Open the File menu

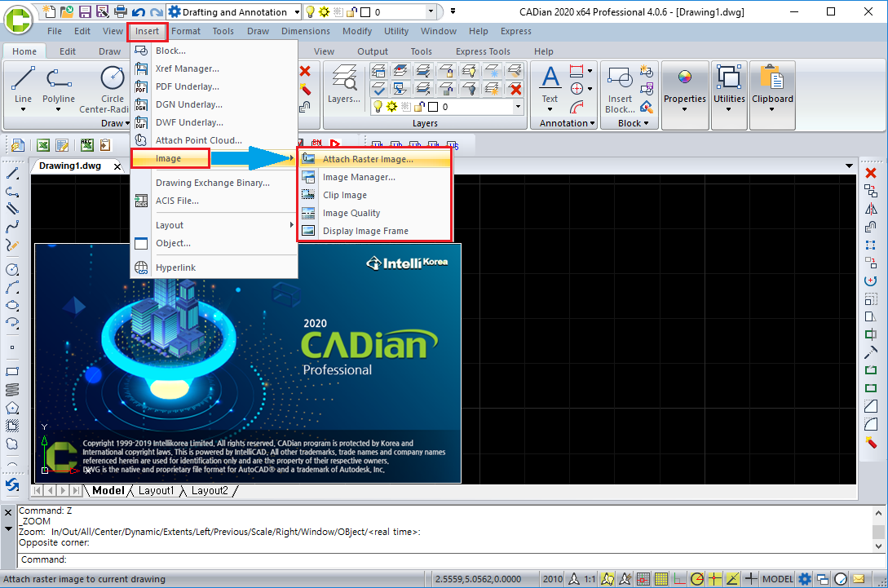coord(55,31)
